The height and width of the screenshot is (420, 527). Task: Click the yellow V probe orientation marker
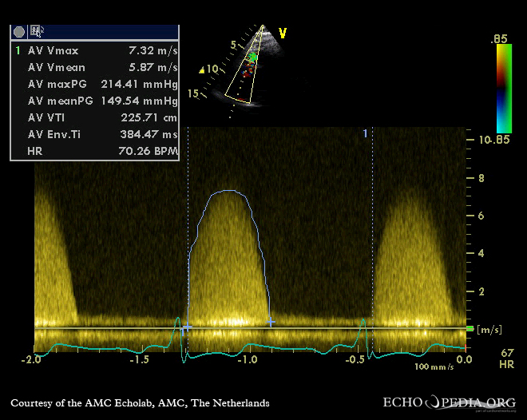[282, 34]
